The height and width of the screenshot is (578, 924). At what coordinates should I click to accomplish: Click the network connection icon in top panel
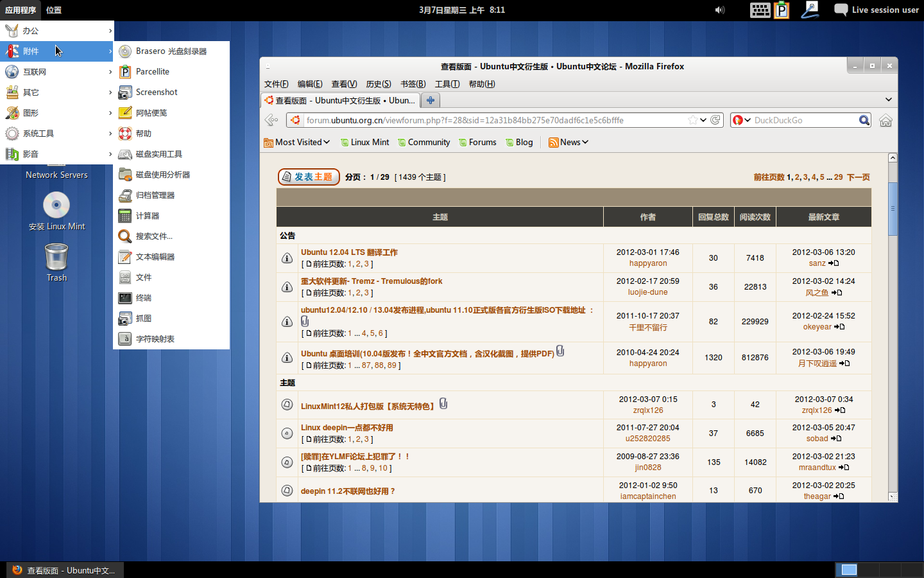click(810, 10)
